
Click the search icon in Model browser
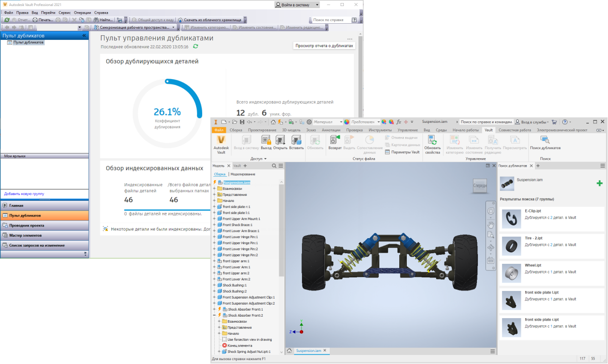coord(274,166)
